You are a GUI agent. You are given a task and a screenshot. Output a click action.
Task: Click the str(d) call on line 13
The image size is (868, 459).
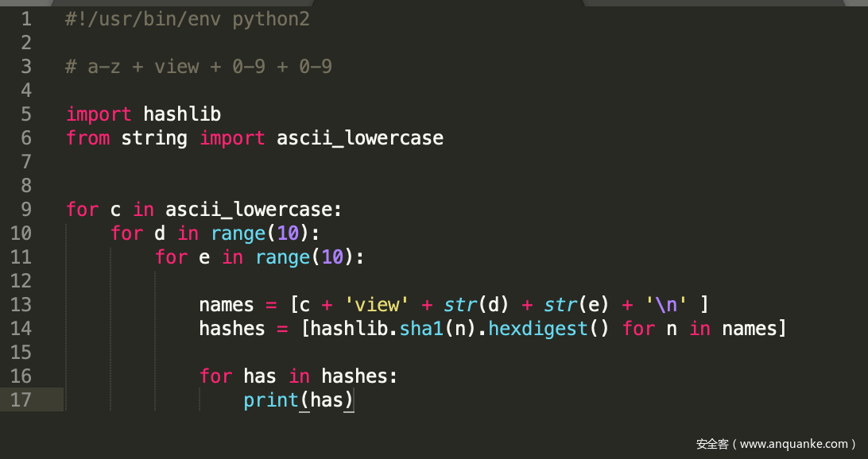click(x=475, y=305)
